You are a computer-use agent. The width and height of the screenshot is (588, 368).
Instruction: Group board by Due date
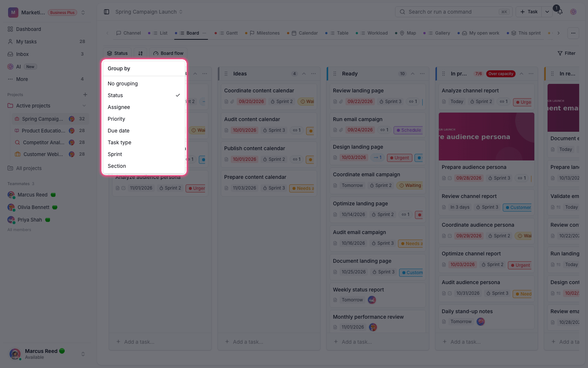pyautogui.click(x=144, y=131)
